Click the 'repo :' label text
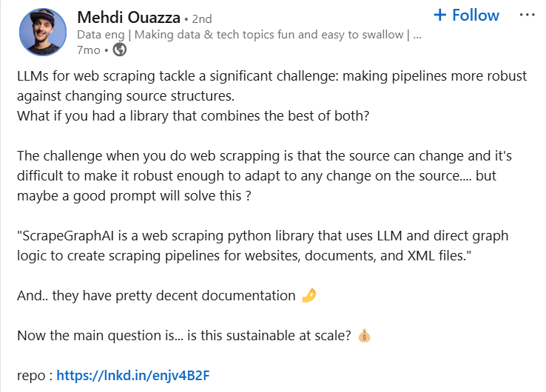 tap(35, 376)
